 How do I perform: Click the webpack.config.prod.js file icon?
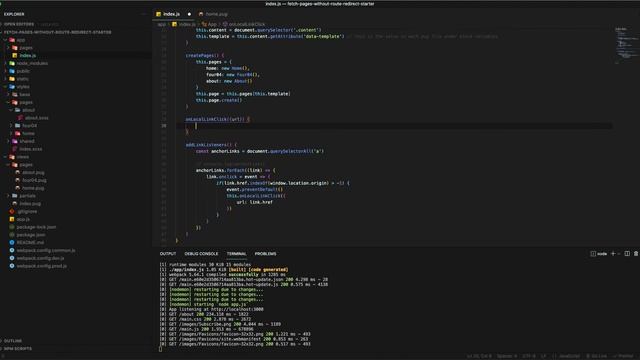point(12,266)
